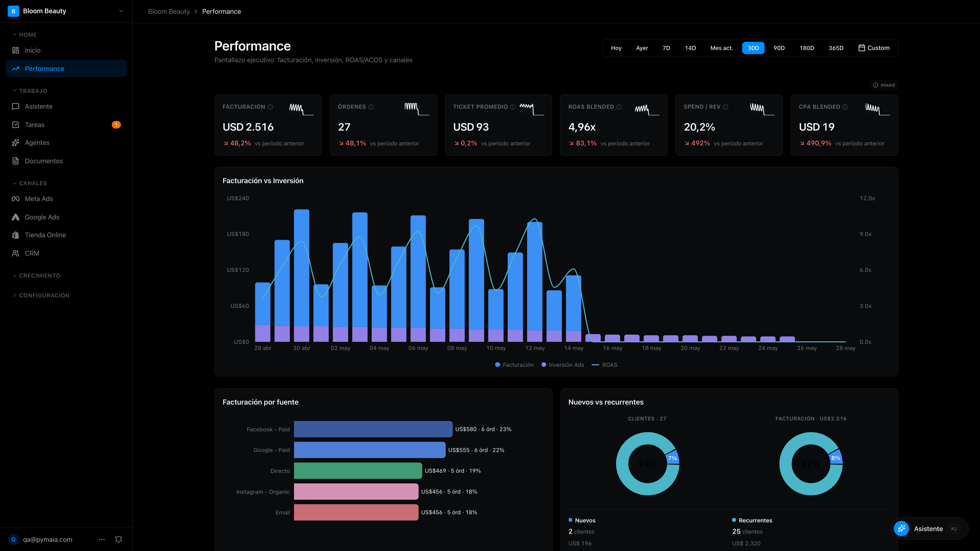This screenshot has height=551, width=980.
Task: Click the notifications bell icon
Action: pos(119,539)
